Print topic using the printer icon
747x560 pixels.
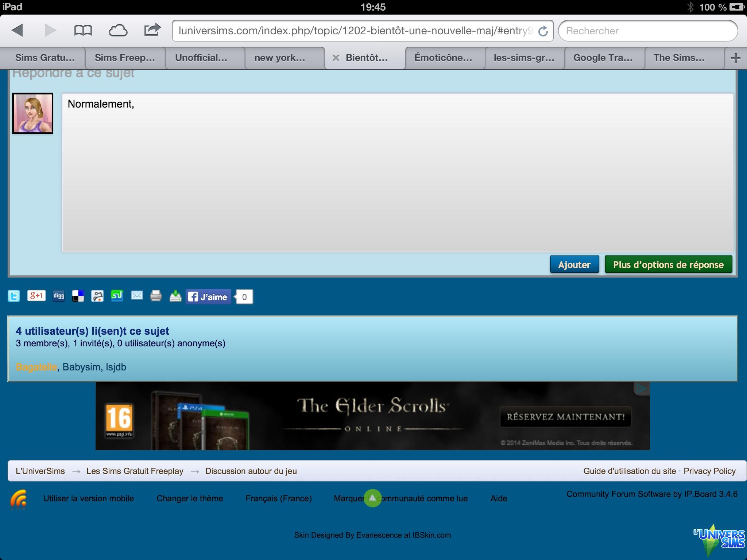coord(156,296)
